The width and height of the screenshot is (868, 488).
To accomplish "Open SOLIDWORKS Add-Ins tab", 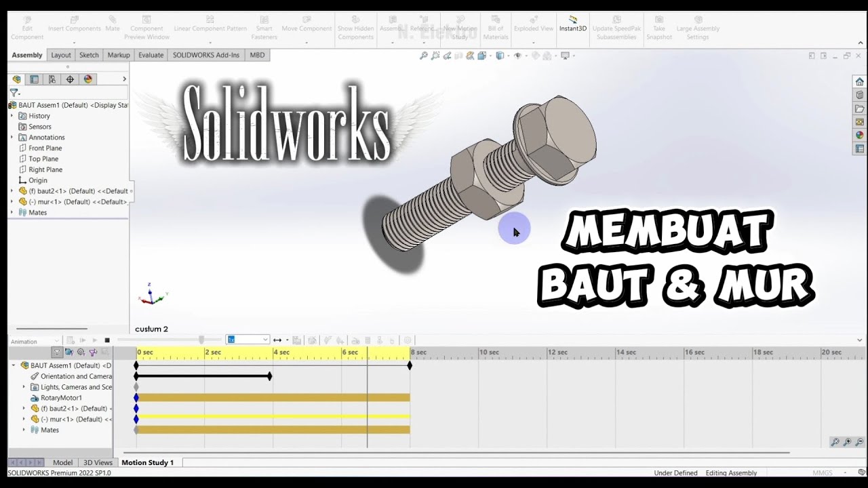I will [206, 55].
